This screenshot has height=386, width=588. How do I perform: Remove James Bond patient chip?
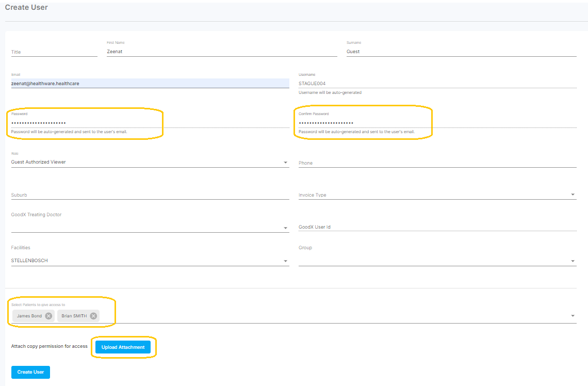pos(48,316)
